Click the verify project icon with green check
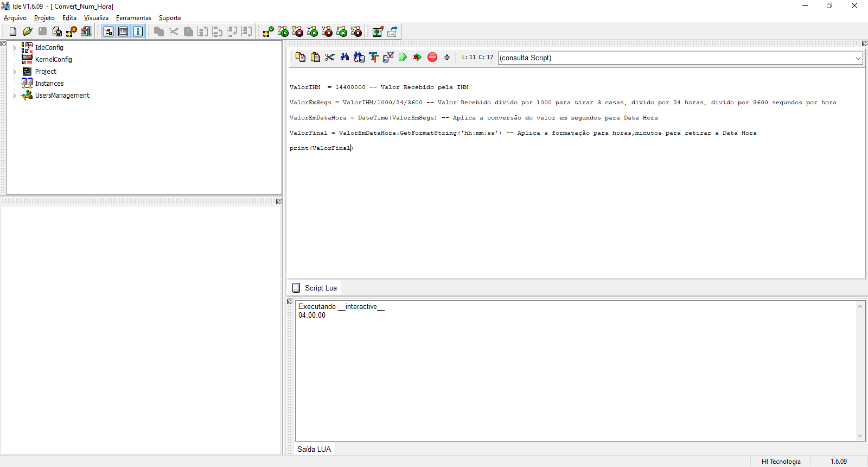This screenshot has width=868, height=467. tap(268, 31)
